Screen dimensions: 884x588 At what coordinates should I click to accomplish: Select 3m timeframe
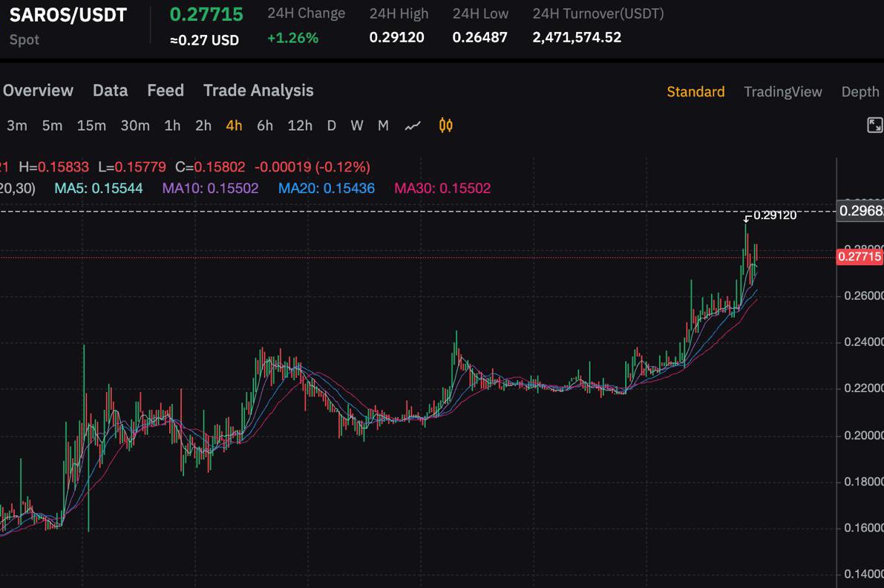17,125
